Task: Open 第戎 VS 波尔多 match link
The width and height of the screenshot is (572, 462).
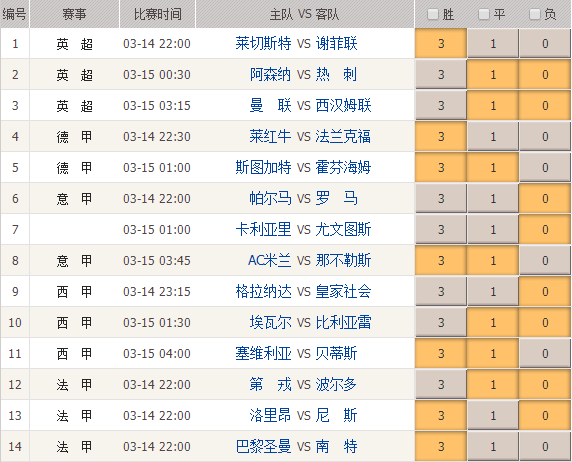Action: [303, 385]
